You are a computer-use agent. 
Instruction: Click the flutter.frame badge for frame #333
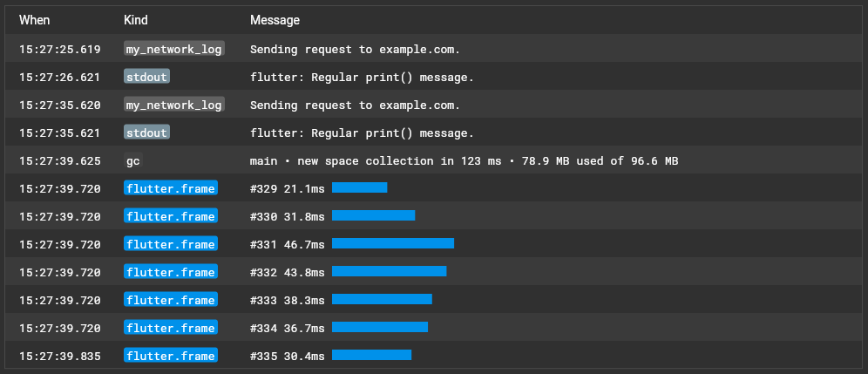(x=171, y=300)
